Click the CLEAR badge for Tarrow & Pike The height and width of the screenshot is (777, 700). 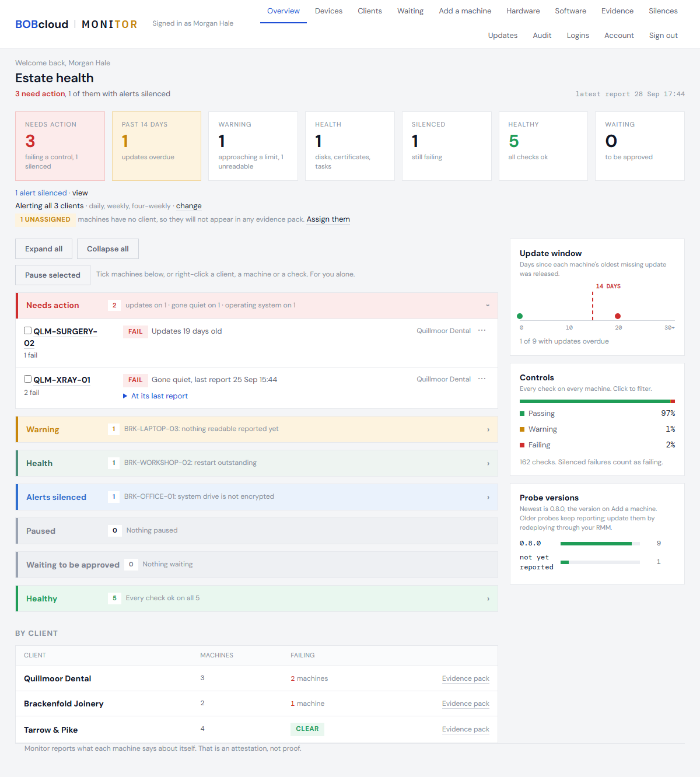[x=307, y=729]
